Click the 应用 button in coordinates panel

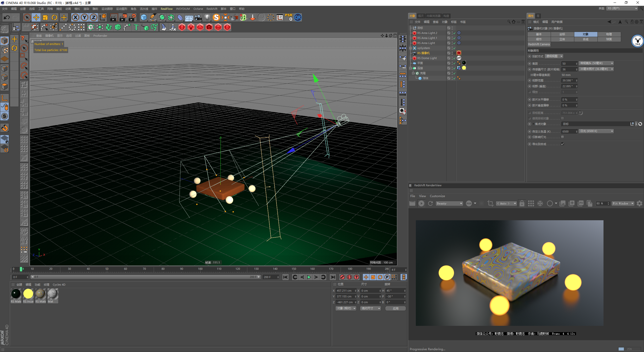coord(395,308)
